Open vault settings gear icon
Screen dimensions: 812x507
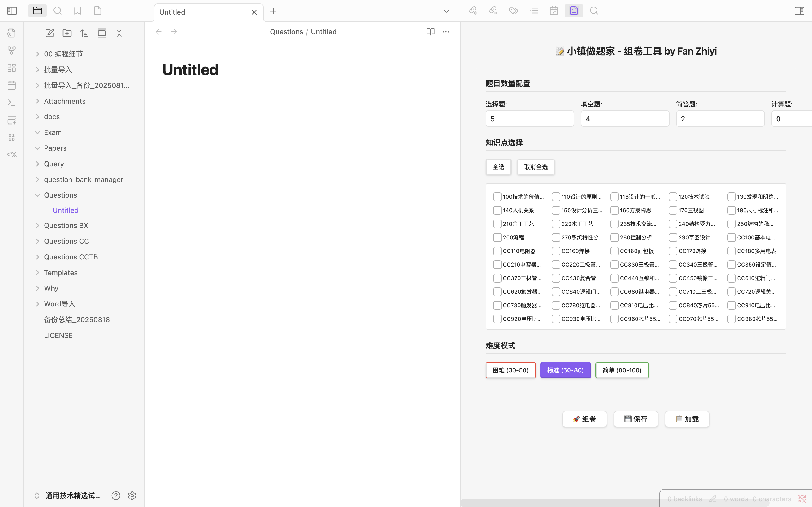[132, 495]
